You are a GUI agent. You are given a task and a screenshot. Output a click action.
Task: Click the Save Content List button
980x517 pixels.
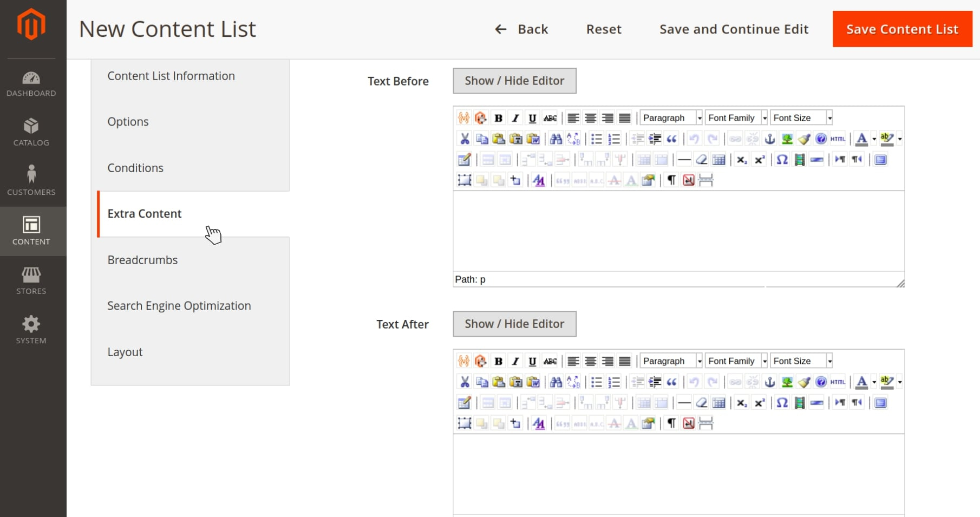(x=902, y=29)
